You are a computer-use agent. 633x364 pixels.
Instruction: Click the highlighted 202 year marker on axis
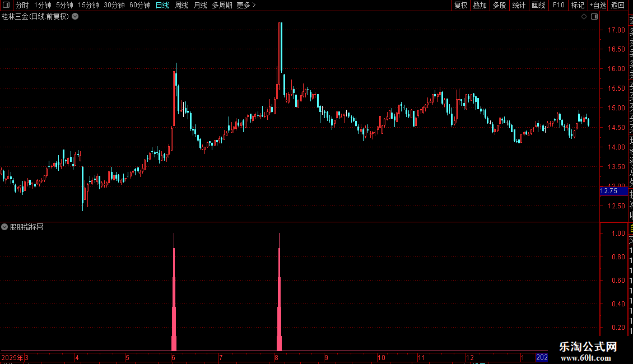(x=542, y=357)
